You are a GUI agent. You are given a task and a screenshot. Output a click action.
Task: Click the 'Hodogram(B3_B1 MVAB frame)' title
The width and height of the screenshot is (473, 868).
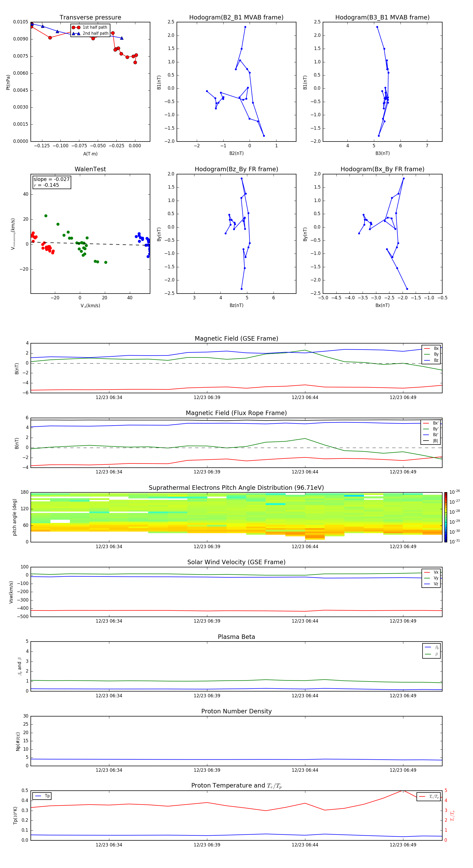click(382, 17)
